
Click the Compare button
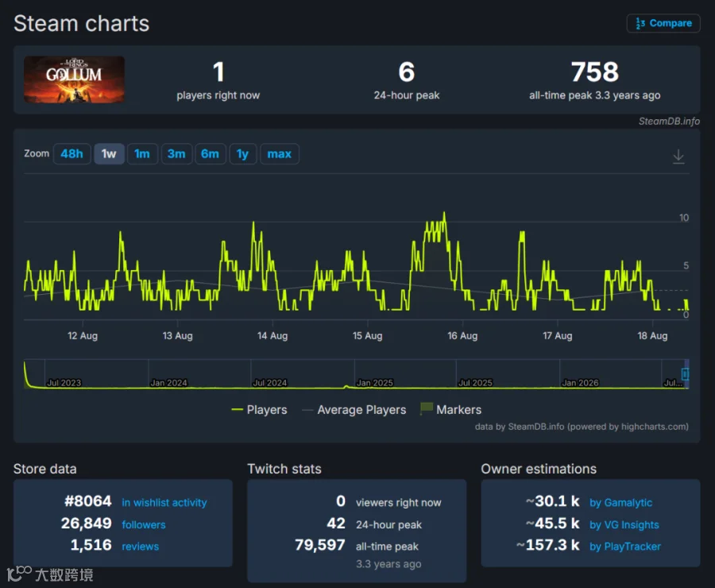(663, 23)
